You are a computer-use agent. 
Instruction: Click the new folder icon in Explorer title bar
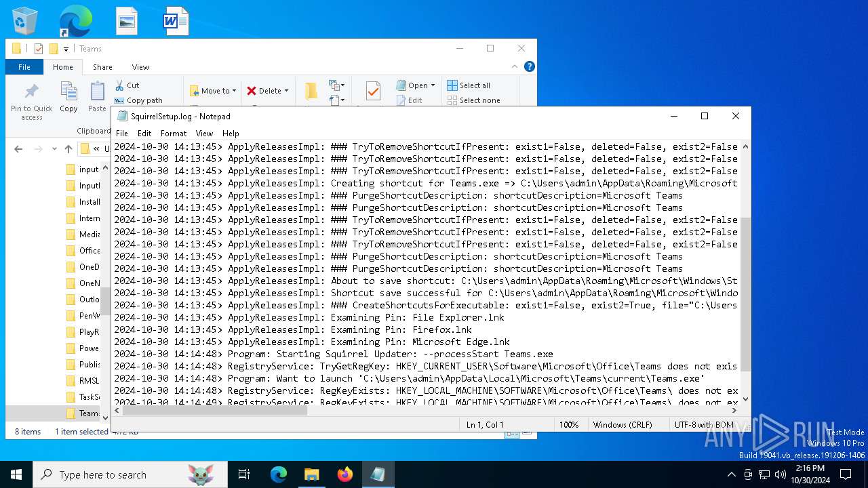[54, 49]
